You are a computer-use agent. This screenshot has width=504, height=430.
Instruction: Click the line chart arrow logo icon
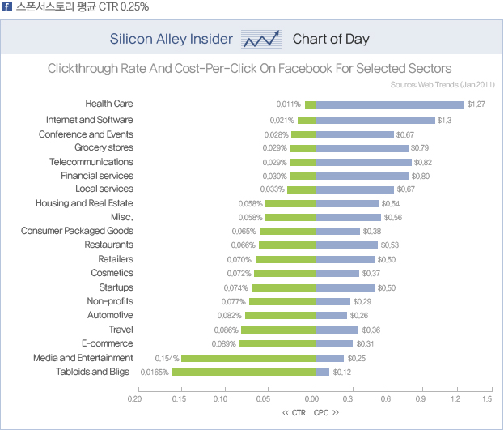[260, 39]
